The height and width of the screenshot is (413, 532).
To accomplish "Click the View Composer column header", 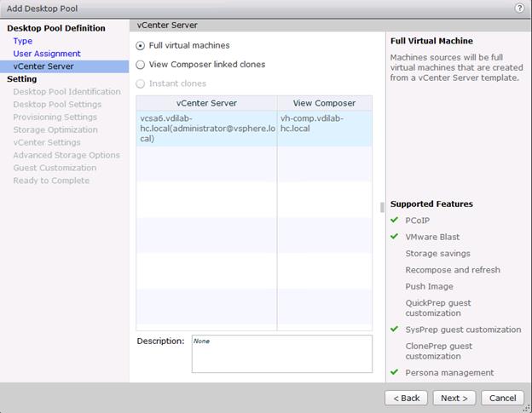I will coord(324,103).
